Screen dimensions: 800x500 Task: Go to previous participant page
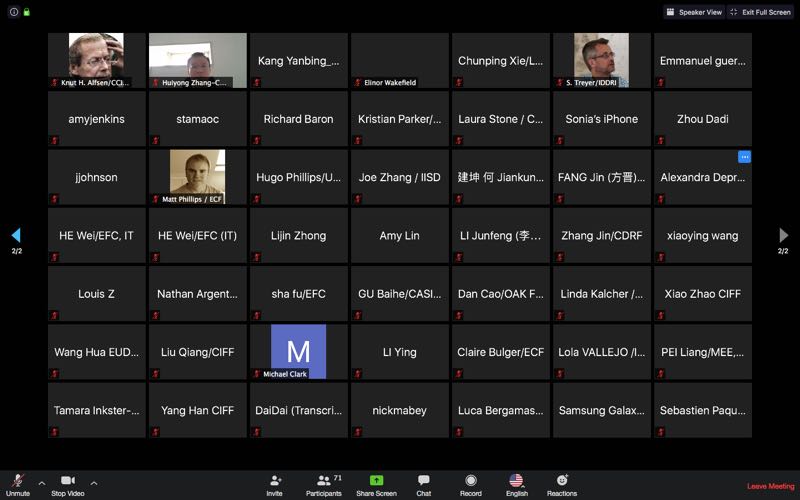point(16,236)
